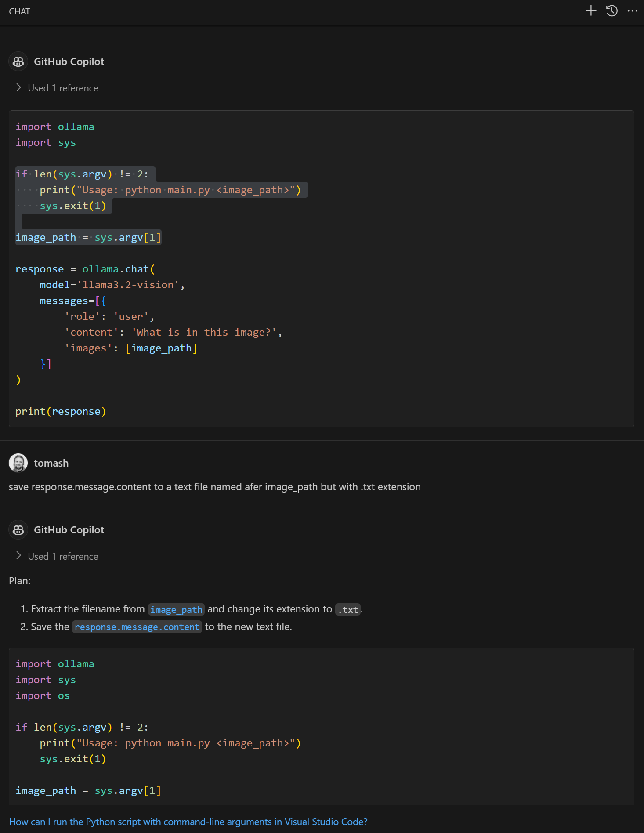Expand second 'Used 1 reference' below tomash
644x833 pixels.
click(57, 556)
